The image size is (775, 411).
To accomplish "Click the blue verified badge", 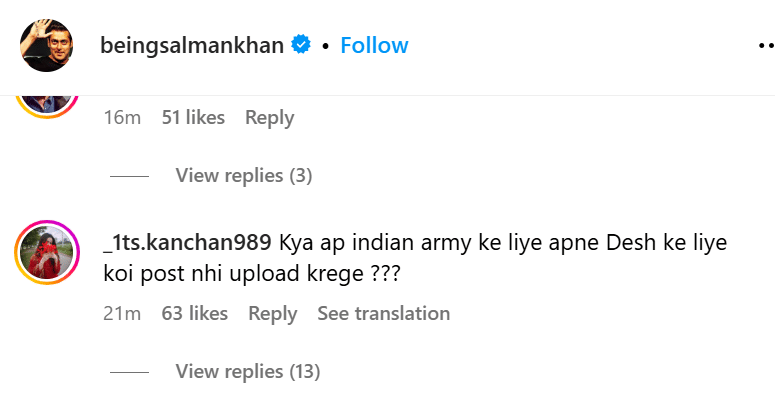I will (x=301, y=44).
